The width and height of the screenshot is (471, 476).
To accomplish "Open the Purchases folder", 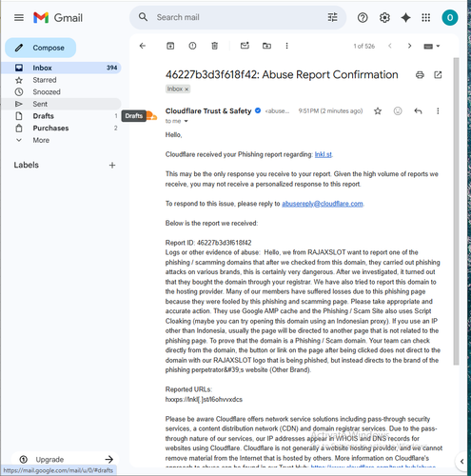I will point(61,129).
